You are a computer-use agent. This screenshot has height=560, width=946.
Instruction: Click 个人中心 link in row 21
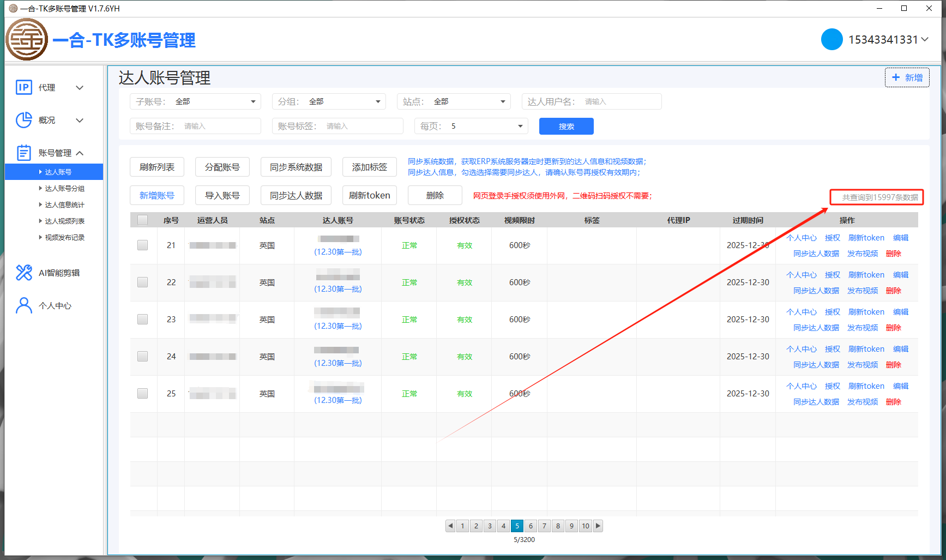point(802,238)
